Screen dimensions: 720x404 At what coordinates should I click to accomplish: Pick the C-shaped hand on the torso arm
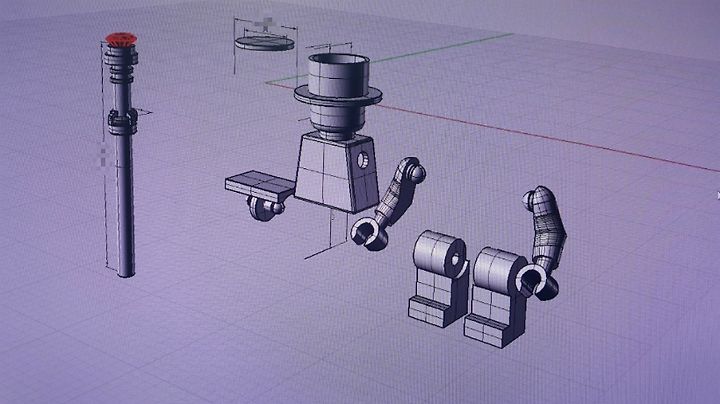(369, 233)
